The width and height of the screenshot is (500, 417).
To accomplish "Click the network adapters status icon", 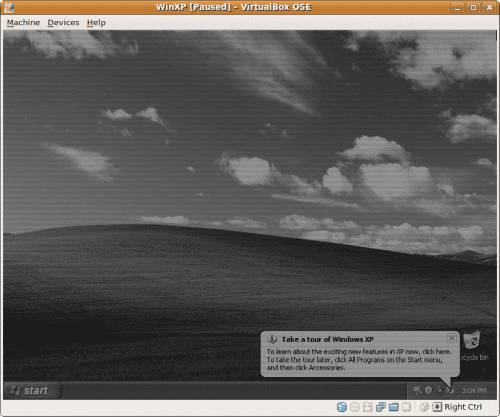I will point(381,407).
